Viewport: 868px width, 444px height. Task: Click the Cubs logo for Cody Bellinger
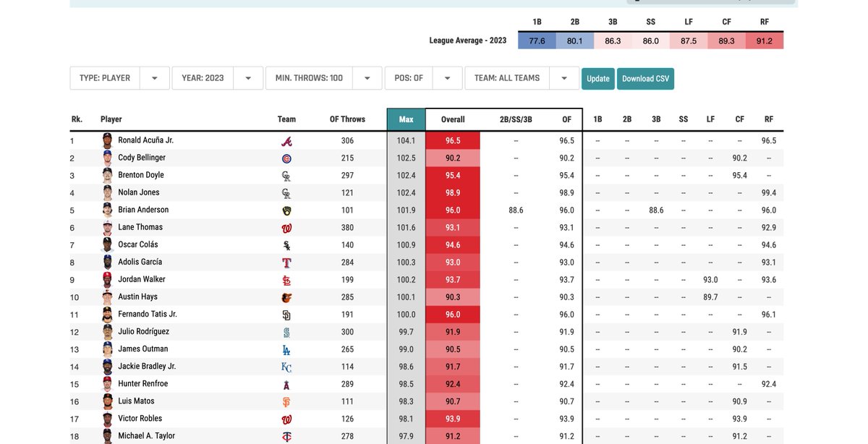click(286, 158)
